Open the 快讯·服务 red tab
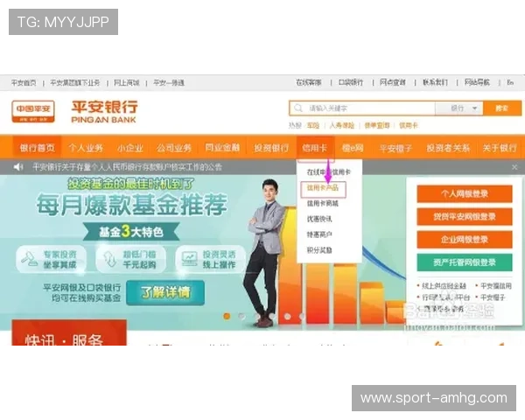525x420 pixels. coord(69,332)
